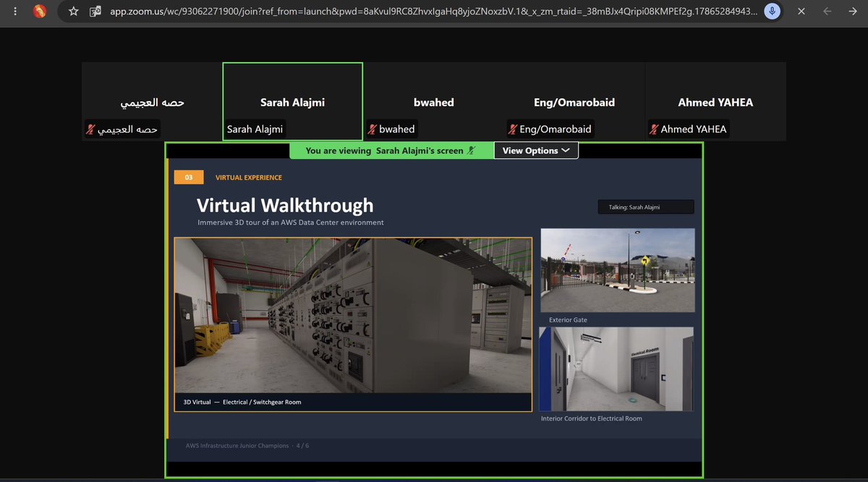Go forward with the browser forward arrow
Image resolution: width=868 pixels, height=482 pixels.
pyautogui.click(x=854, y=11)
